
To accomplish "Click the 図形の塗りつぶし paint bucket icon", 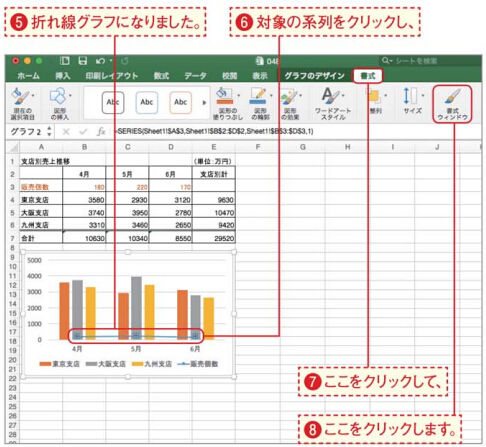I will coord(225,96).
